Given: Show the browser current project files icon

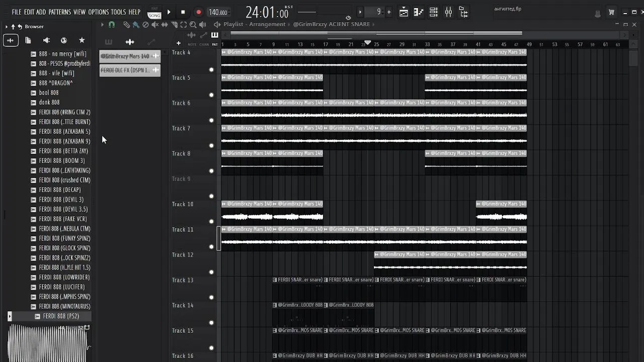Looking at the screenshot, I should point(28,40).
